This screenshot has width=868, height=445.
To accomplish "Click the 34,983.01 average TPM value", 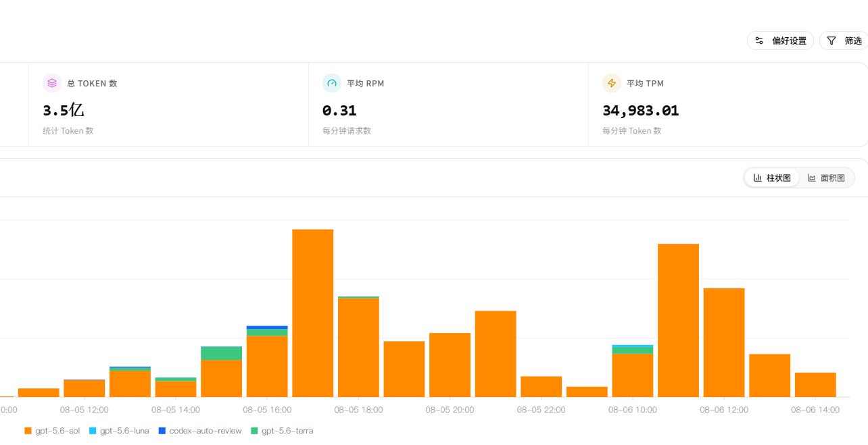I will point(640,111).
